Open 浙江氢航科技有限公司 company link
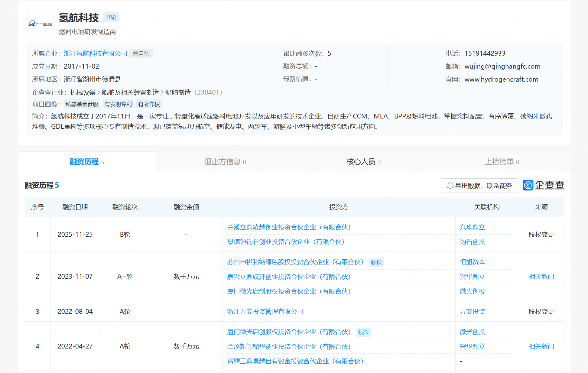 click(95, 53)
